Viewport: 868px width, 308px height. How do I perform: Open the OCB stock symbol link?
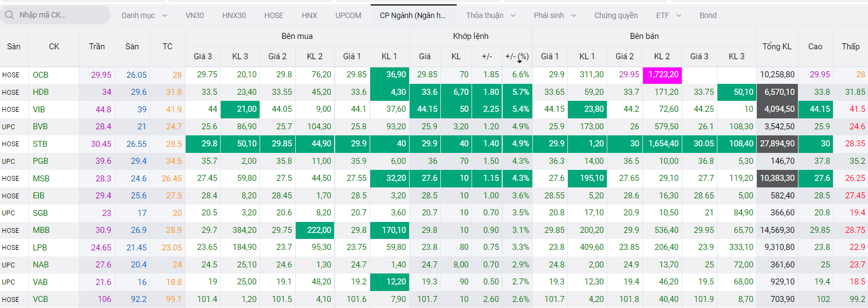click(41, 75)
